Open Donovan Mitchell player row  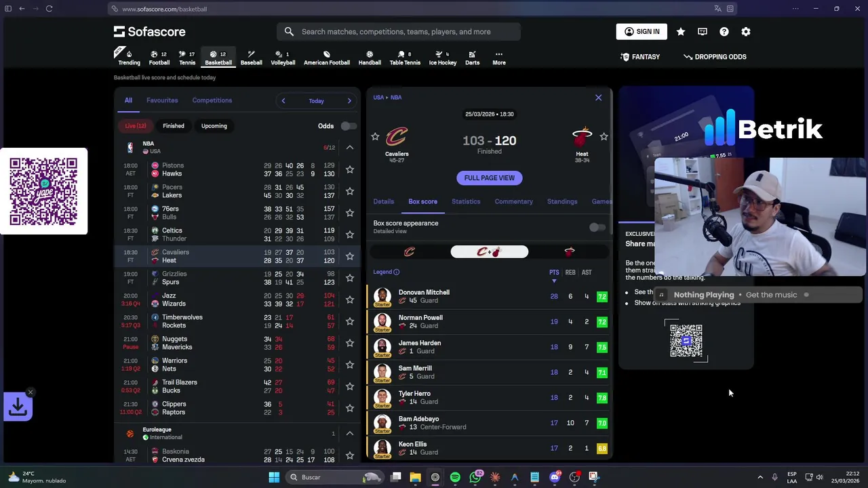(x=490, y=296)
